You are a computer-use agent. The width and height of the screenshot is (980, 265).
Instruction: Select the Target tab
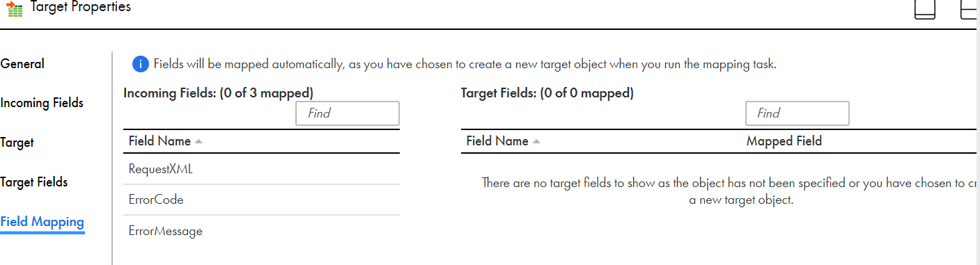17,143
